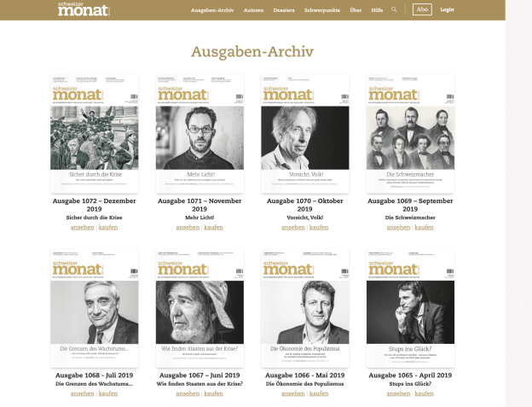Click kaufen for Ausgabe 1067
Viewport: 532px width, 407px height.
coord(213,393)
